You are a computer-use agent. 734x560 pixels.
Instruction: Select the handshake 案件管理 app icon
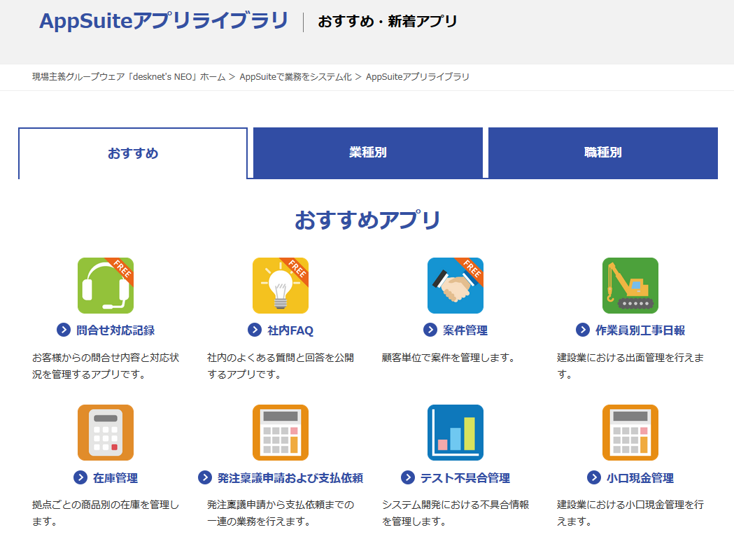point(455,286)
